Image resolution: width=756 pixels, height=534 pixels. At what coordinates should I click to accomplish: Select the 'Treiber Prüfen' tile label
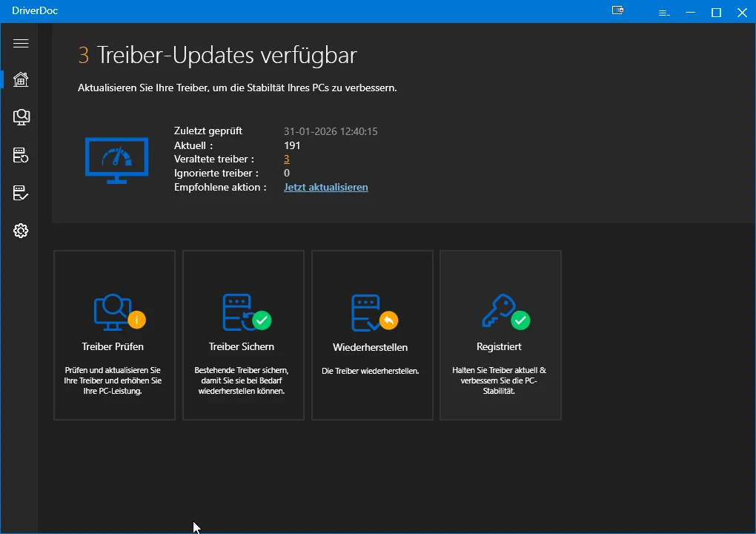click(113, 346)
